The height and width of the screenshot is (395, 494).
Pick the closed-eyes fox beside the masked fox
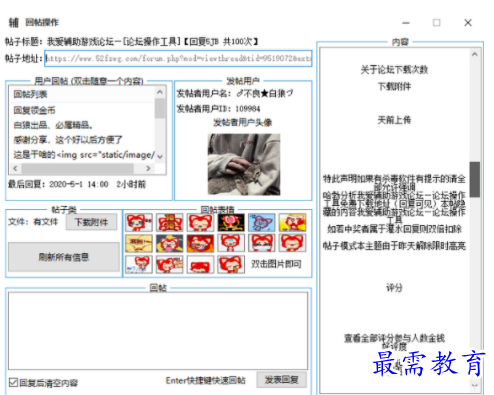292,243
